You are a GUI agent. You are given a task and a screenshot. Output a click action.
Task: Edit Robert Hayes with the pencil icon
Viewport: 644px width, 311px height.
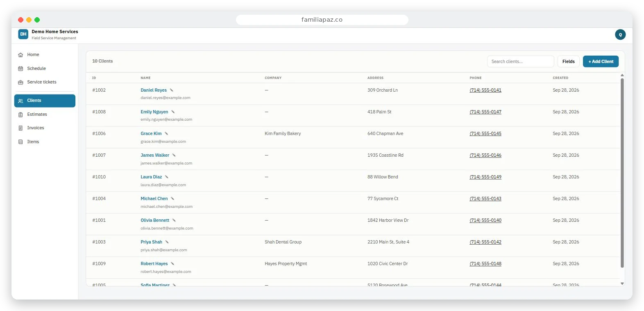pos(172,264)
